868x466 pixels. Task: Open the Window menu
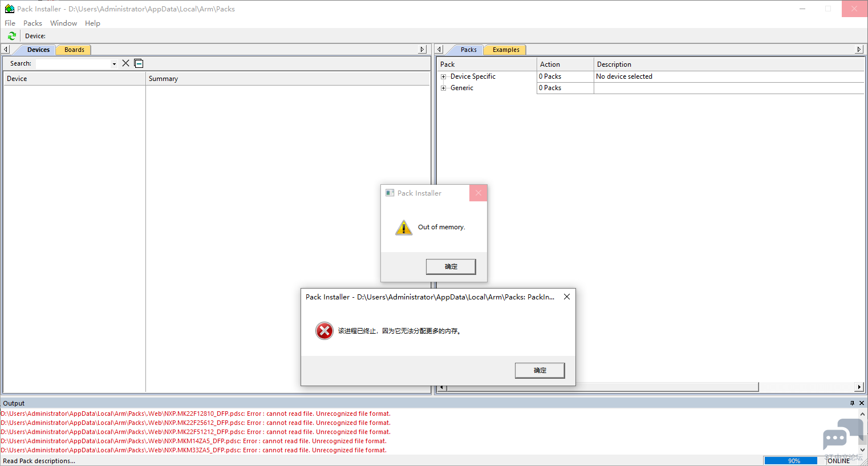click(63, 23)
